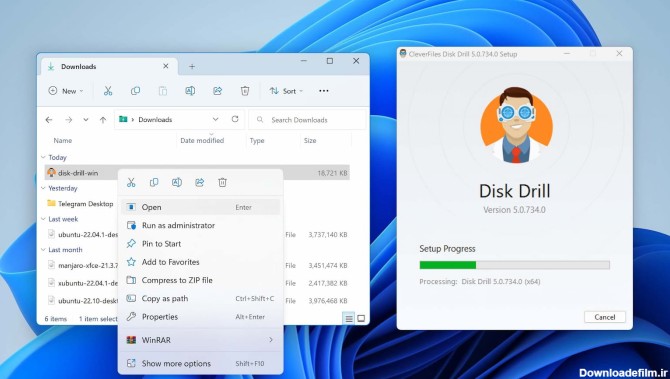Click the Copy icon in the context menu
The width and height of the screenshot is (670, 379).
[154, 182]
